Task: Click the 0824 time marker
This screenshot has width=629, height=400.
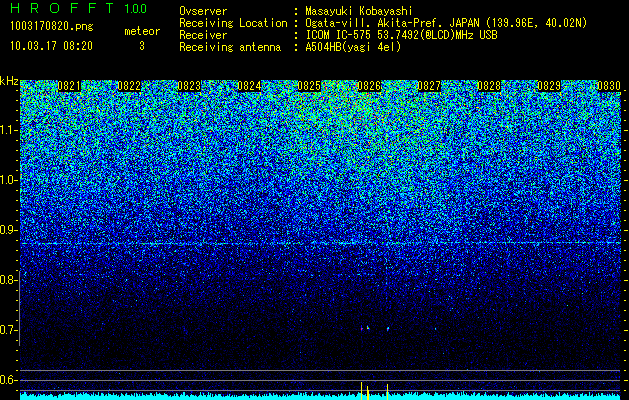Action: point(249,86)
